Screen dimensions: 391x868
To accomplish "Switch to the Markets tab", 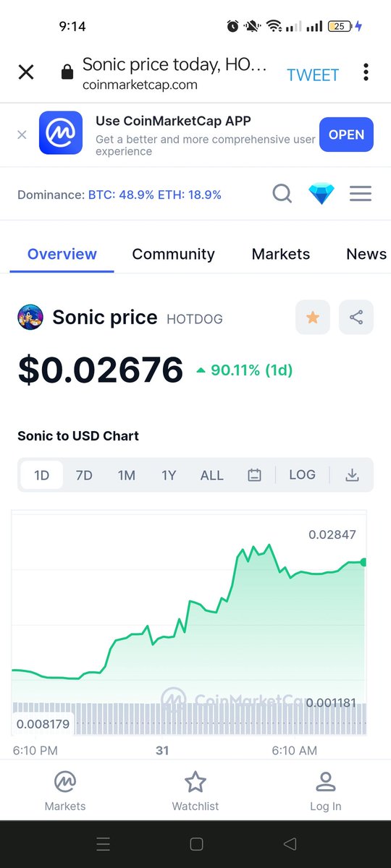I will pyautogui.click(x=281, y=254).
